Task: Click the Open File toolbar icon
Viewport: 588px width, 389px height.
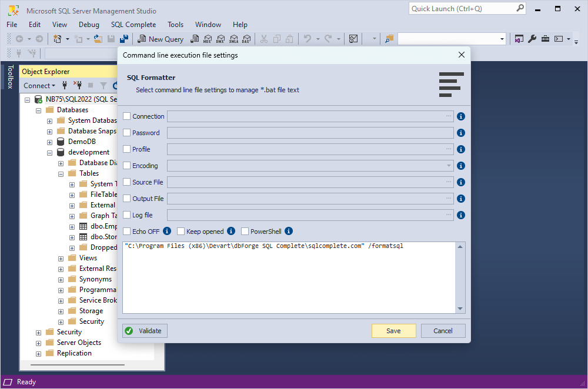Action: coord(98,39)
